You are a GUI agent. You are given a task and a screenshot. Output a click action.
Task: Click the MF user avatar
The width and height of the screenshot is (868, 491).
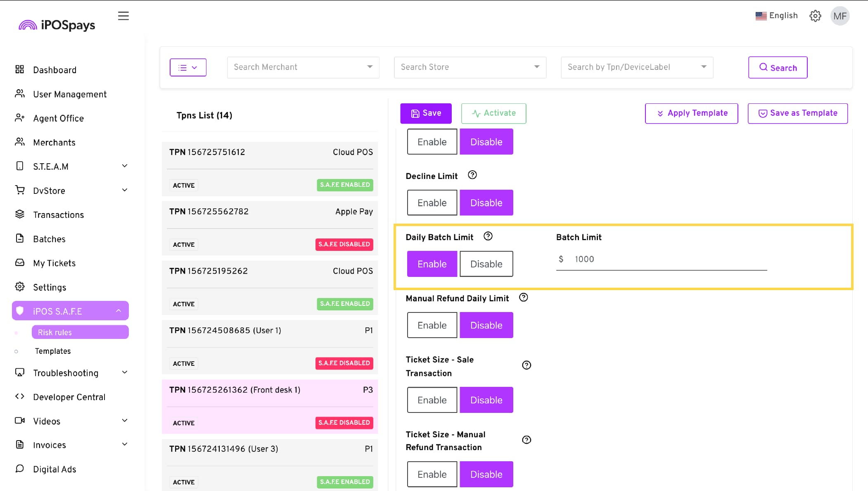[840, 16]
